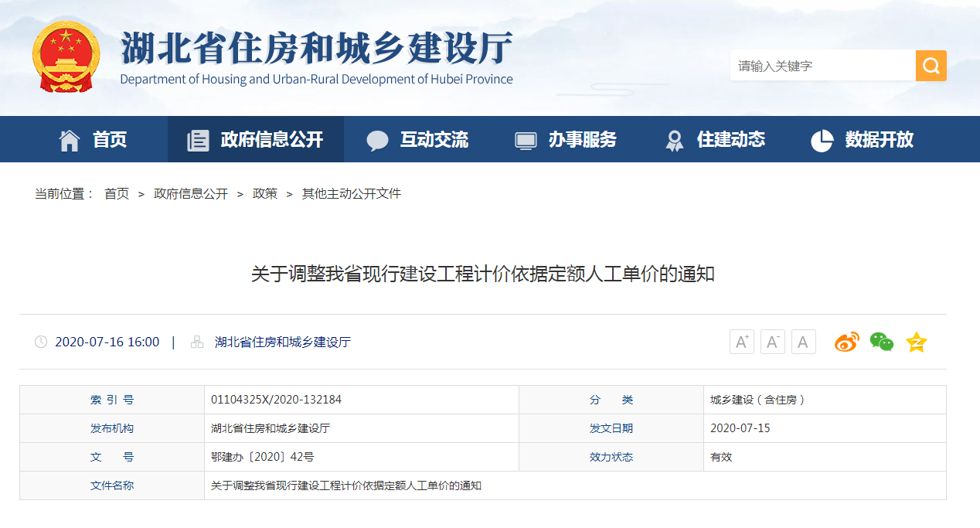Click the star favorite icon

point(916,341)
